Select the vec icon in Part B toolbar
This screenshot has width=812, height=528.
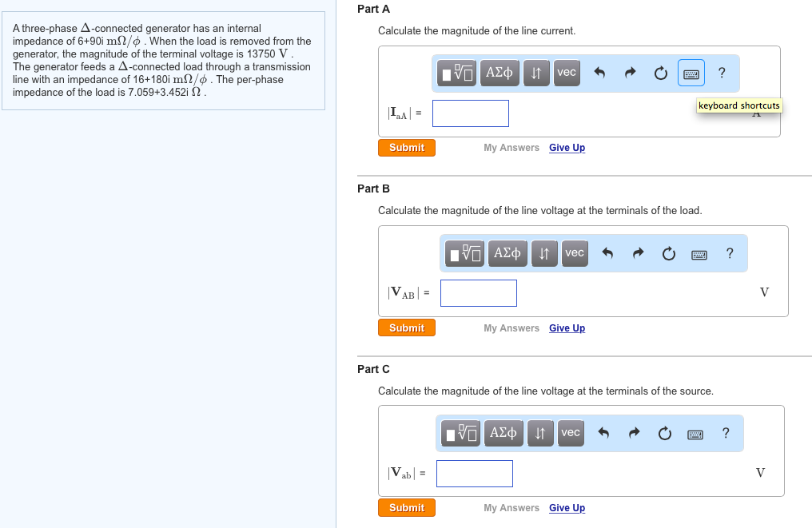pos(575,252)
